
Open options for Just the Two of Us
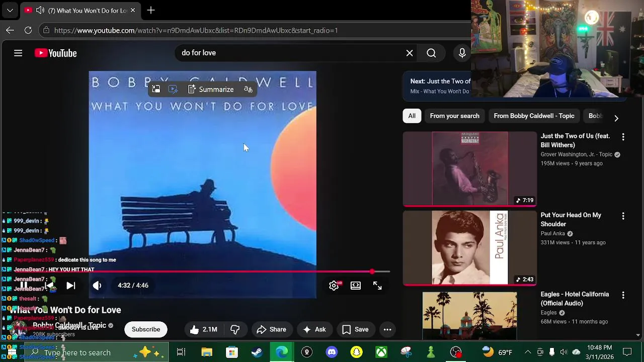(623, 137)
